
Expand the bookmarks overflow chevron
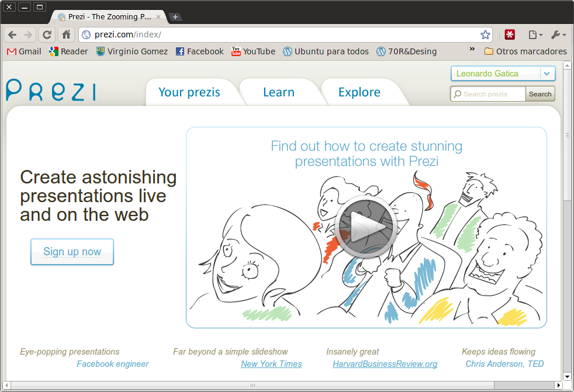tap(472, 48)
